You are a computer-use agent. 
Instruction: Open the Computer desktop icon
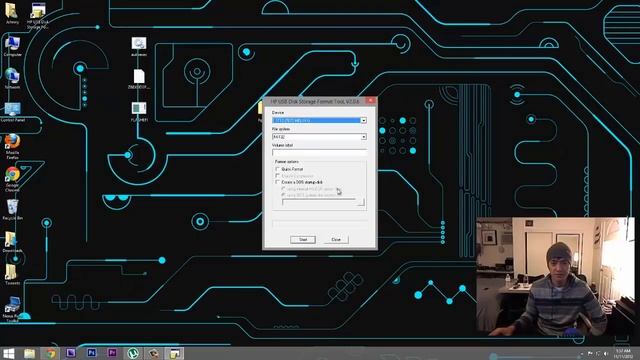[12, 46]
